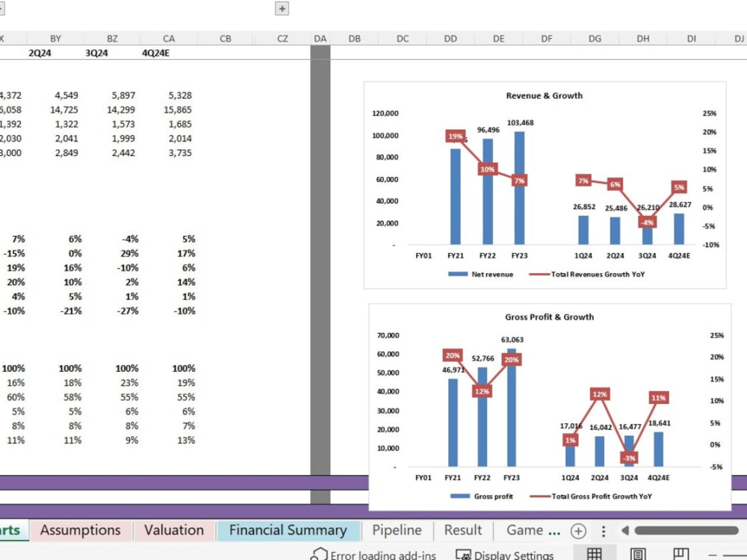Select column header DD
Screen dimensions: 747x560
coord(450,39)
